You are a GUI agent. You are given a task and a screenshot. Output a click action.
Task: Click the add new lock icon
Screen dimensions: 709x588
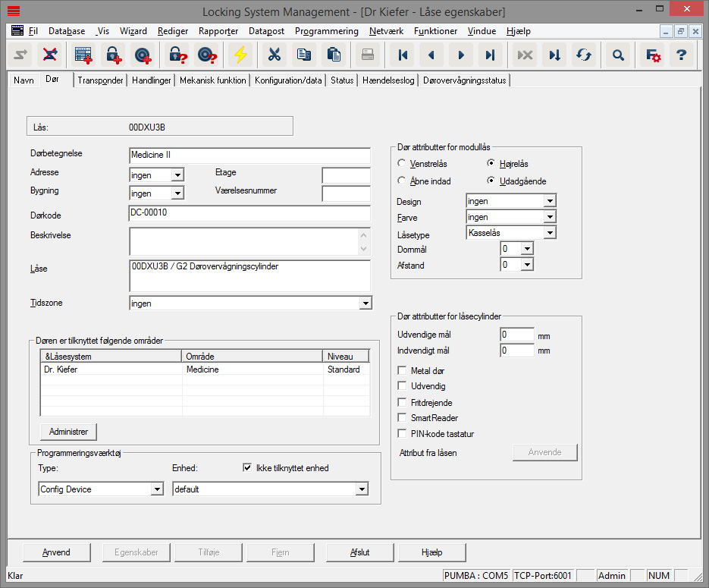tap(113, 55)
